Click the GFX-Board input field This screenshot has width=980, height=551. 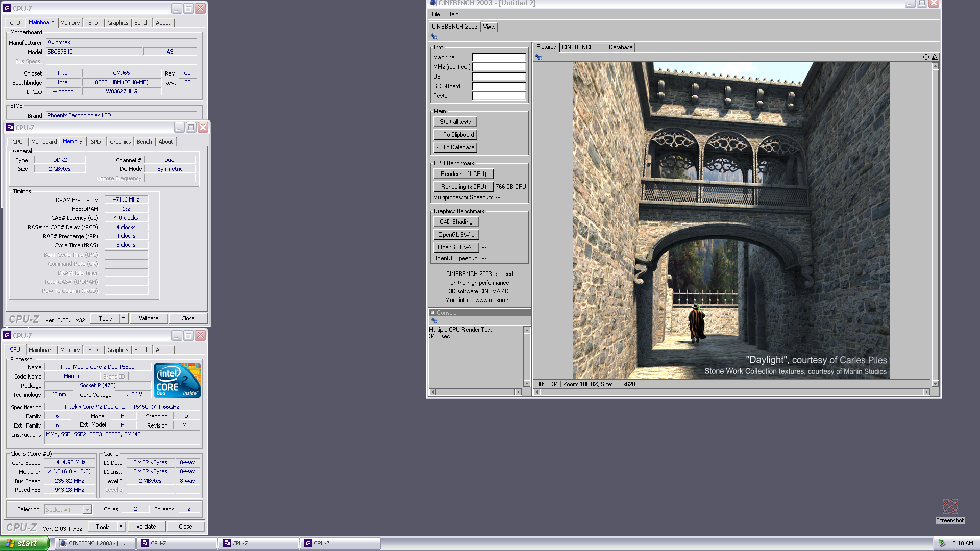pos(499,86)
